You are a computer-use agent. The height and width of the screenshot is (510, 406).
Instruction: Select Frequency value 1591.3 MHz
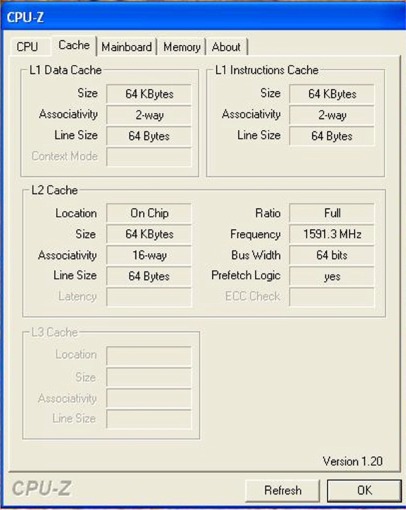(332, 234)
